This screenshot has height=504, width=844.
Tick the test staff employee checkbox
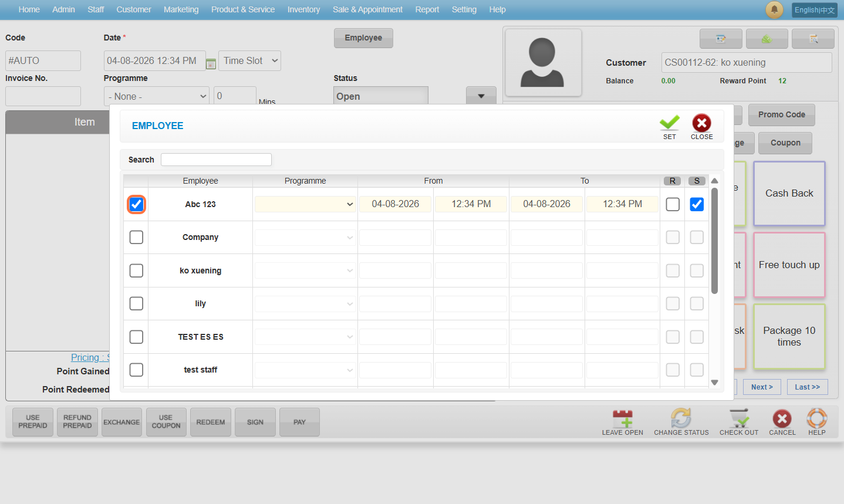136,370
